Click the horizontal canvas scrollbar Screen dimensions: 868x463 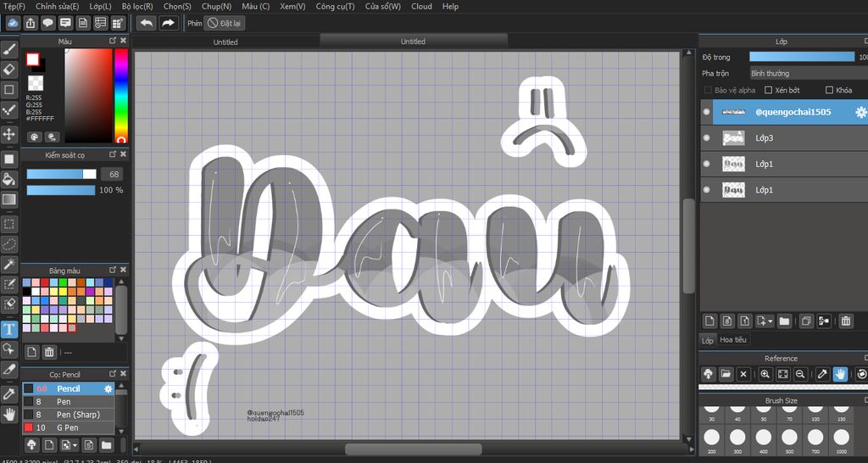click(x=414, y=449)
